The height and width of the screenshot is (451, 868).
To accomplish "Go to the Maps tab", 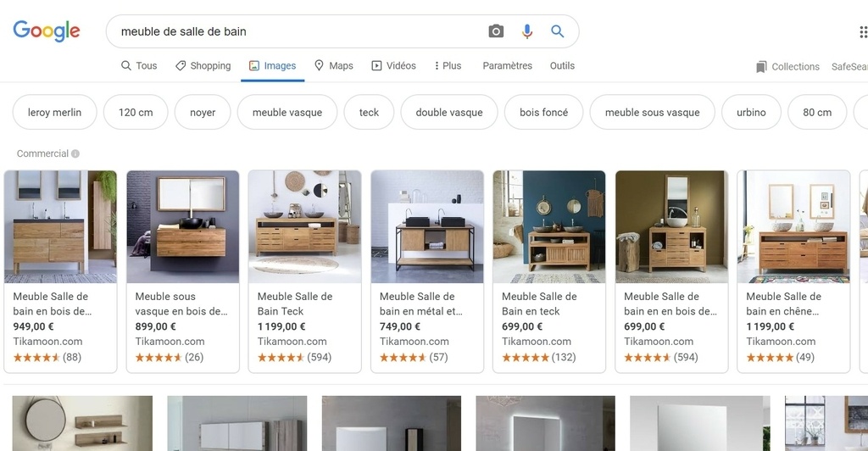I will coord(334,66).
